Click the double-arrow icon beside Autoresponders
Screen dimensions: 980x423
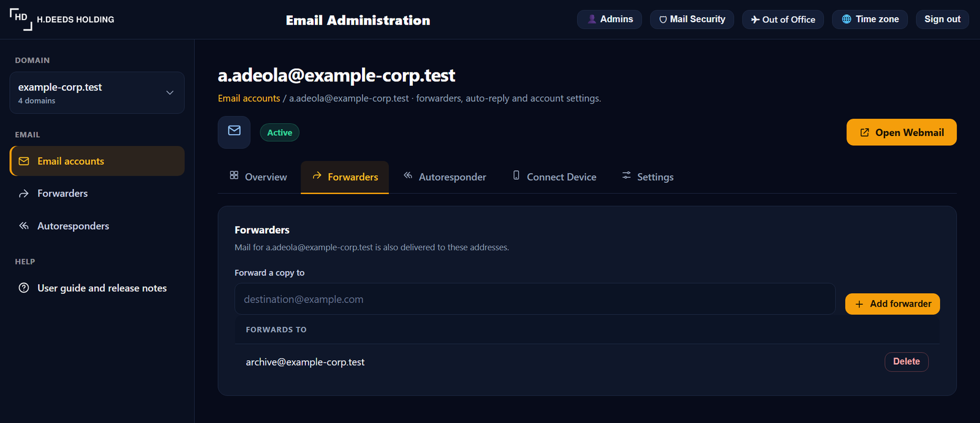(24, 226)
